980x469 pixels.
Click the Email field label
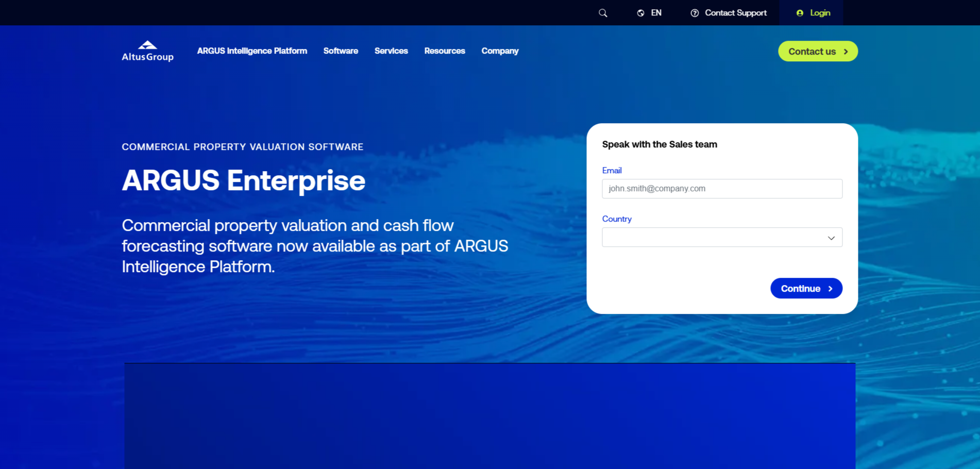coord(612,170)
